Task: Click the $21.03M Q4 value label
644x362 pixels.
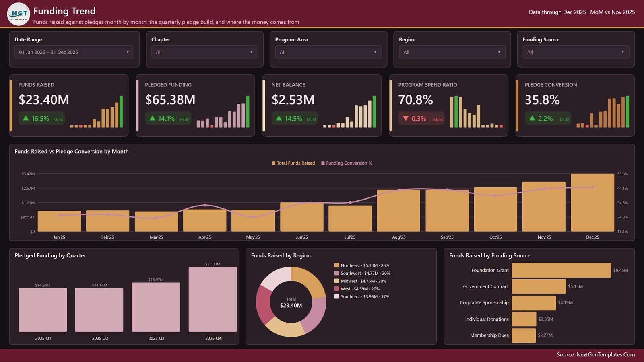Action: pos(213,264)
